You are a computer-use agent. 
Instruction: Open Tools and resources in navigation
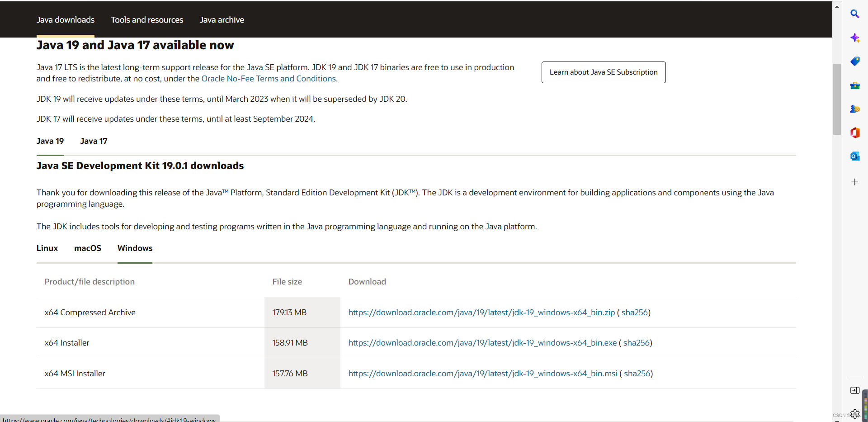147,20
